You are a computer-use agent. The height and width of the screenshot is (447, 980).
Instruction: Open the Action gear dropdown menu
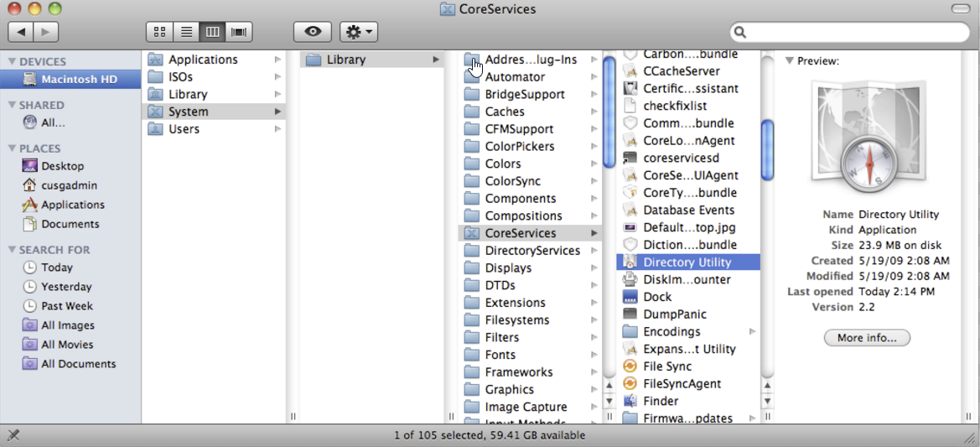(359, 31)
